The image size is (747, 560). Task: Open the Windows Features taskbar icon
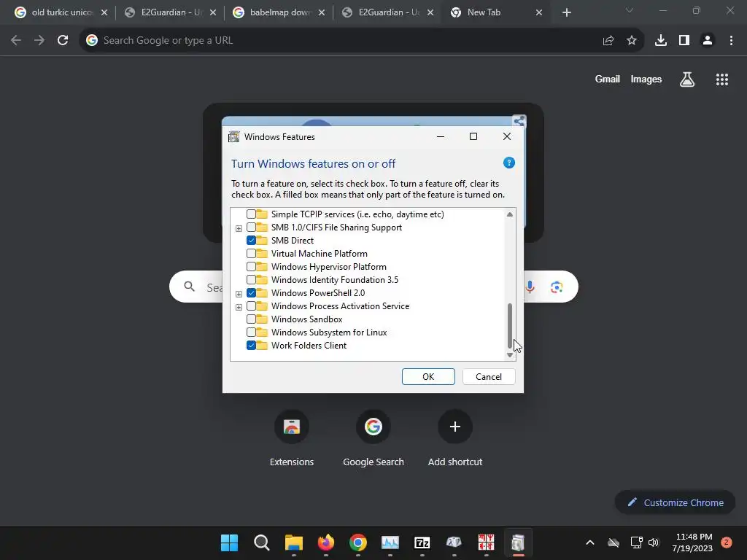click(518, 542)
